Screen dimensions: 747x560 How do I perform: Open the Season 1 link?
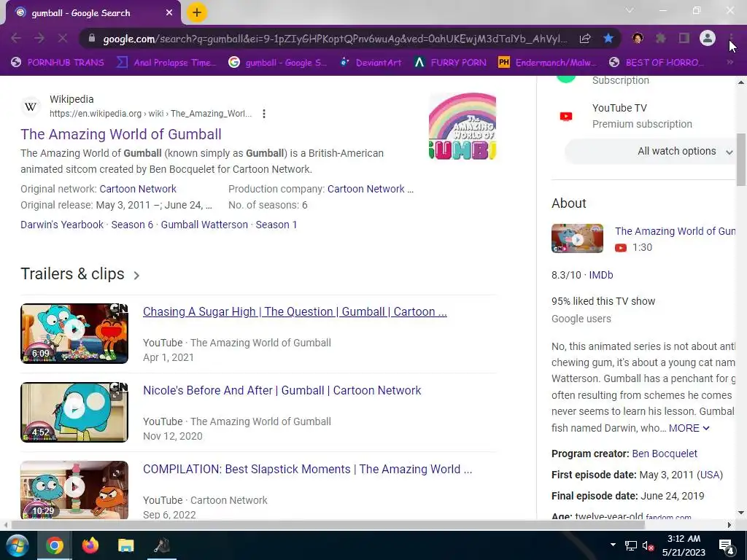[x=276, y=225]
